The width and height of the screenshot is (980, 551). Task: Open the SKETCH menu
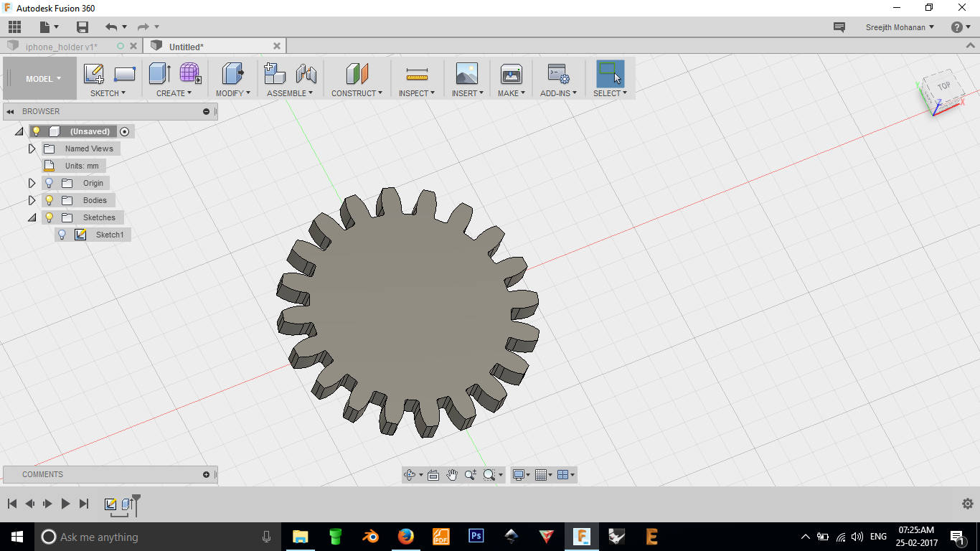pos(108,93)
